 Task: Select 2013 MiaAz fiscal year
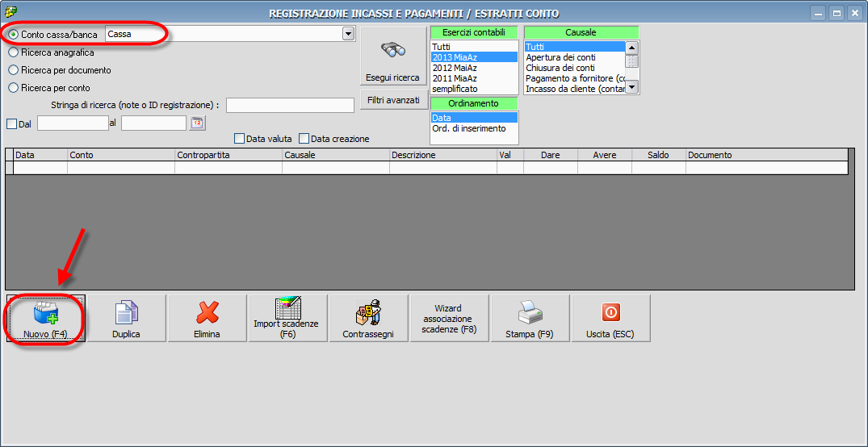pyautogui.click(x=474, y=57)
